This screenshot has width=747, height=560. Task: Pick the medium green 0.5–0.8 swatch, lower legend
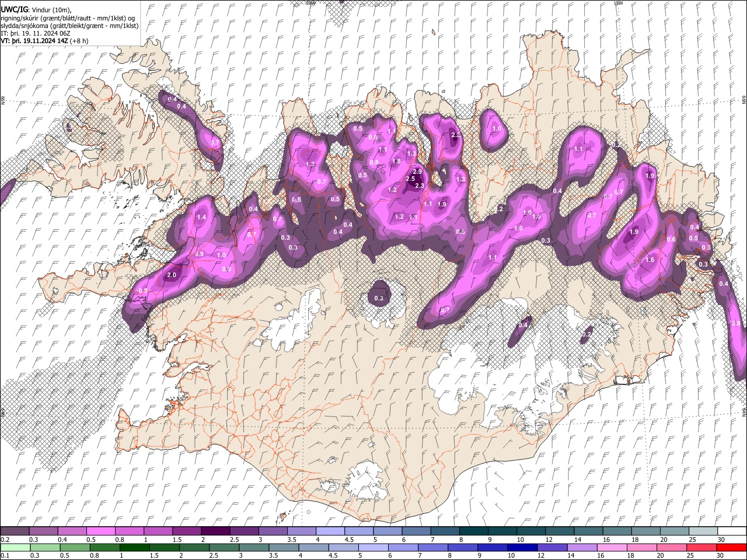coord(75,547)
